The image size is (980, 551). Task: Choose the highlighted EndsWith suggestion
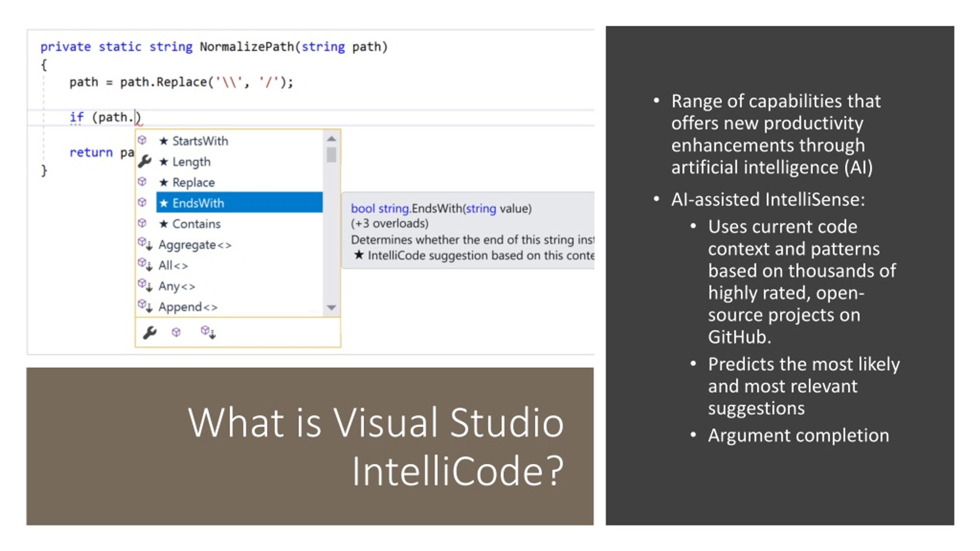239,203
